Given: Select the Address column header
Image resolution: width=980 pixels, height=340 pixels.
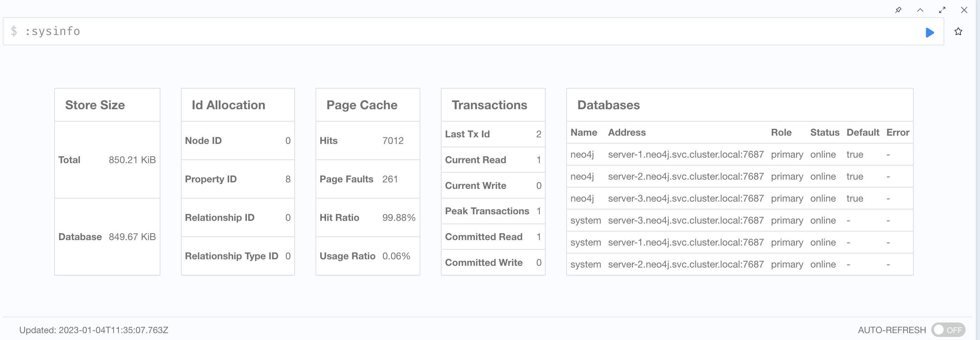Looking at the screenshot, I should tap(627, 132).
